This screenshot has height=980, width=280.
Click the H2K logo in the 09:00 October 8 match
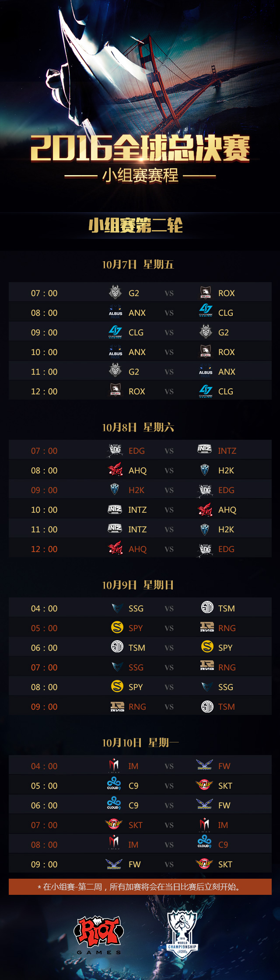(115, 490)
